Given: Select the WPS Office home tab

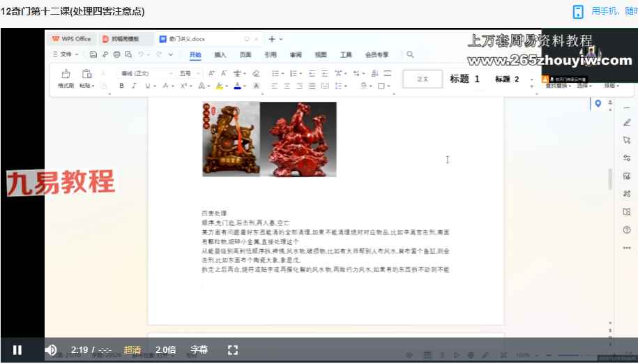Looking at the screenshot, I should point(72,39).
